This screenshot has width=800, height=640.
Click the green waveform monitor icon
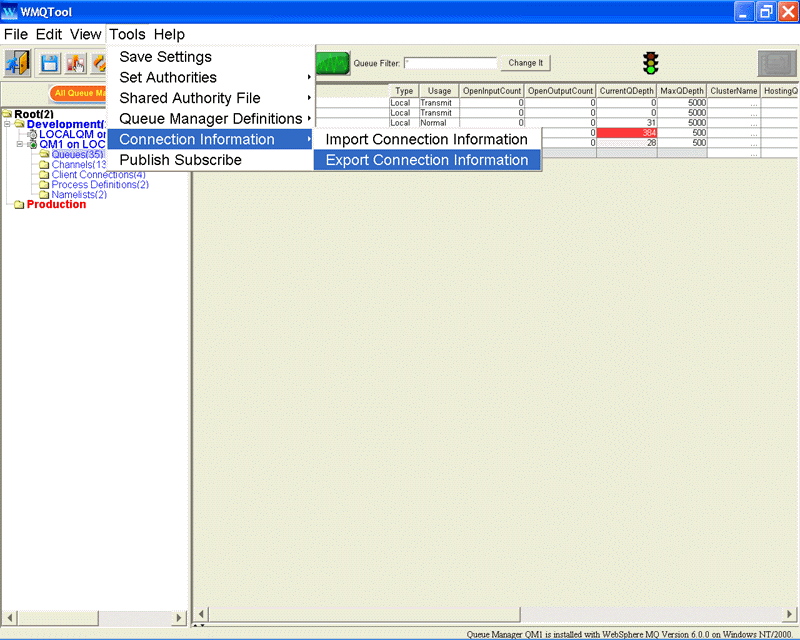(x=333, y=63)
